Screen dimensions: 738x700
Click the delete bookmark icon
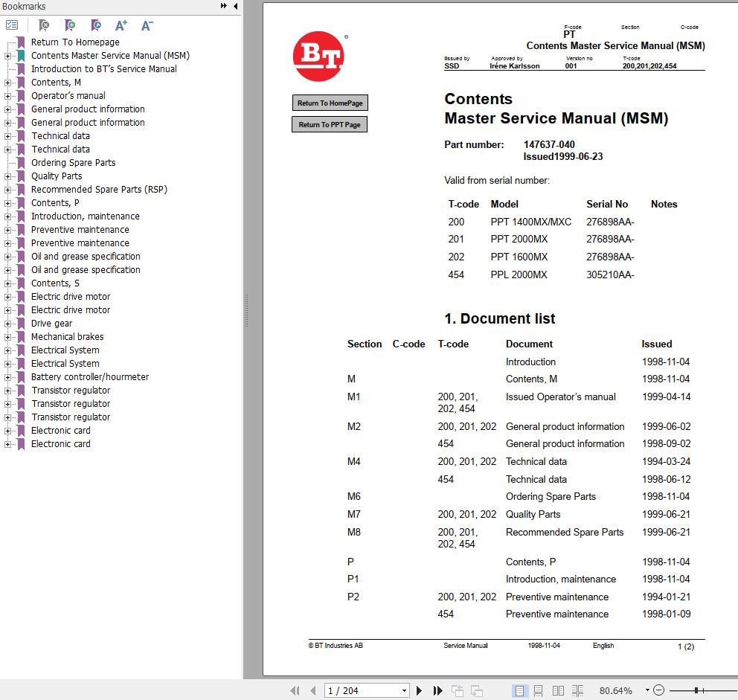[44, 25]
